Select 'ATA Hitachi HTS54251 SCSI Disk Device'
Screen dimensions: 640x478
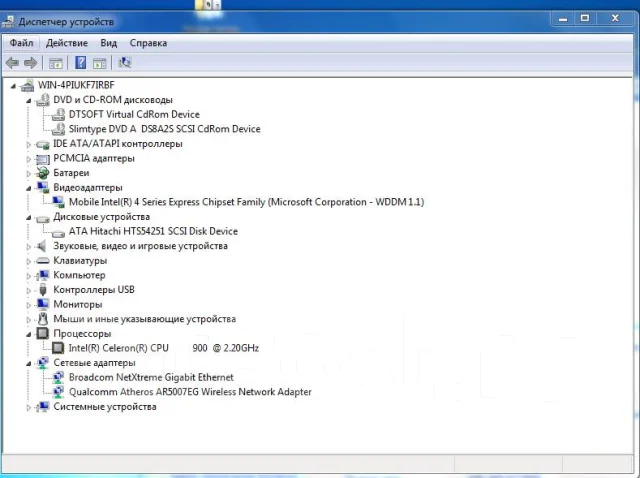pyautogui.click(x=153, y=231)
